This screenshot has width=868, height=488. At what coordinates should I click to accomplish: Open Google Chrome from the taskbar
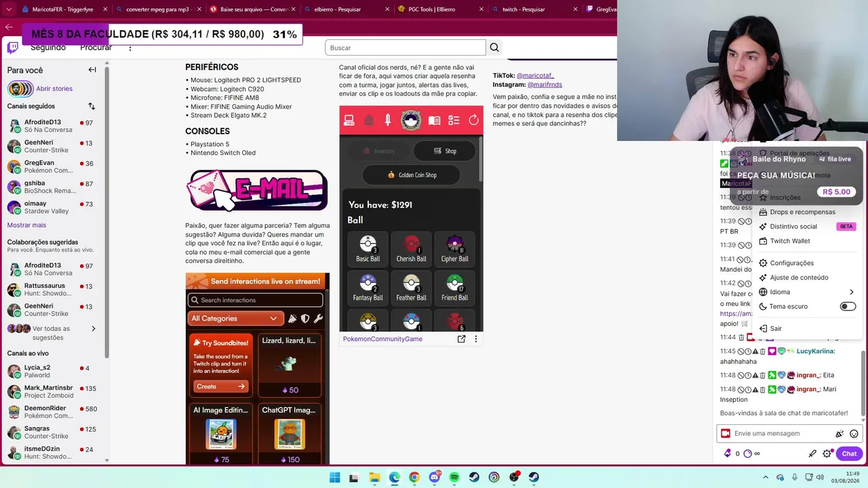414,477
